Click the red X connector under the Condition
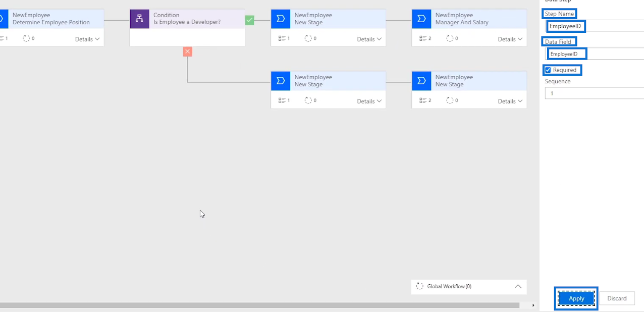644x312 pixels. pos(187,51)
